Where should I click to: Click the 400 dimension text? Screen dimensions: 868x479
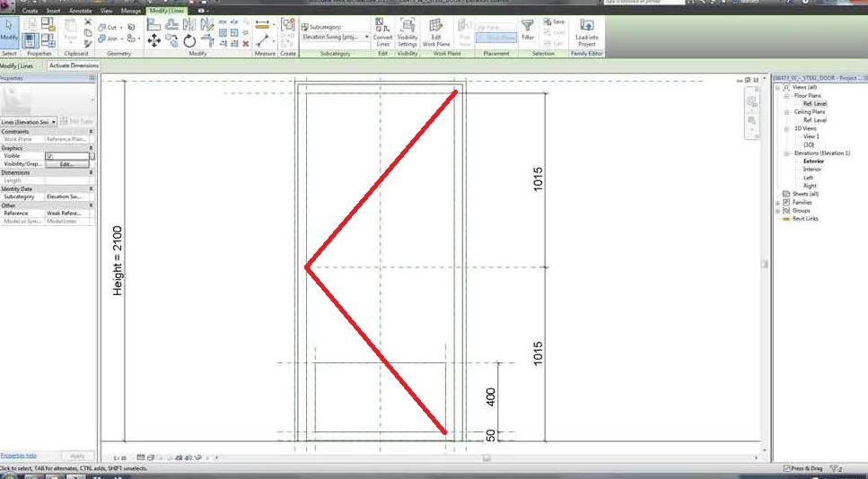coord(490,397)
